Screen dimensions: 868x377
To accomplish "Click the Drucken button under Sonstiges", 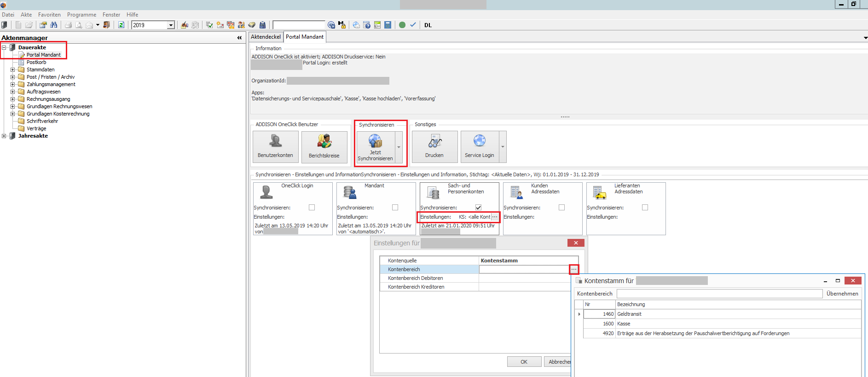I will tap(434, 147).
